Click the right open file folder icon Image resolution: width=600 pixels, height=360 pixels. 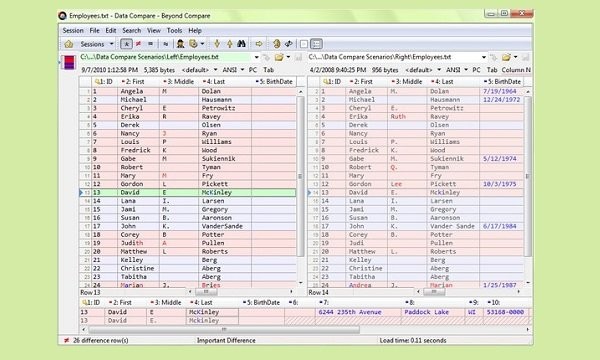click(506, 57)
